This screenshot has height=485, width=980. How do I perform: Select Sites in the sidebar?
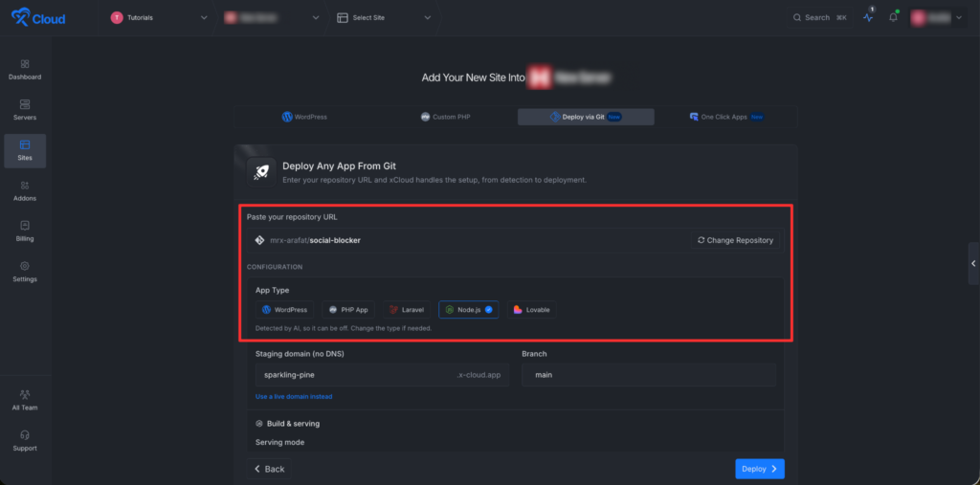point(25,150)
